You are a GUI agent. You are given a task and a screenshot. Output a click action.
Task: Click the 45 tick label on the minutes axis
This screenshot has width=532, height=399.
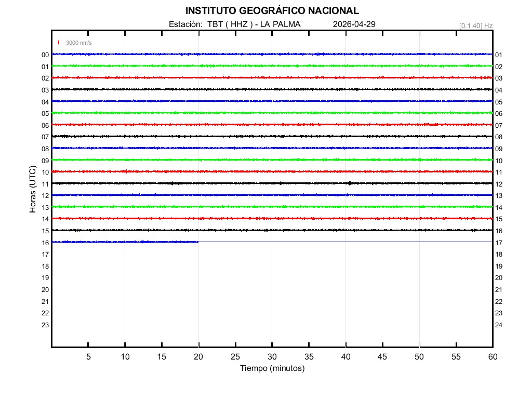click(382, 356)
